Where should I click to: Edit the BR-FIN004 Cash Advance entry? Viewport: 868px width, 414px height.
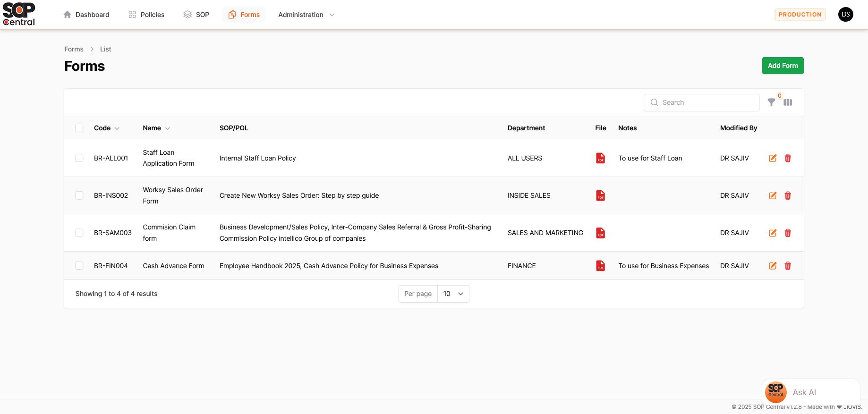773,266
